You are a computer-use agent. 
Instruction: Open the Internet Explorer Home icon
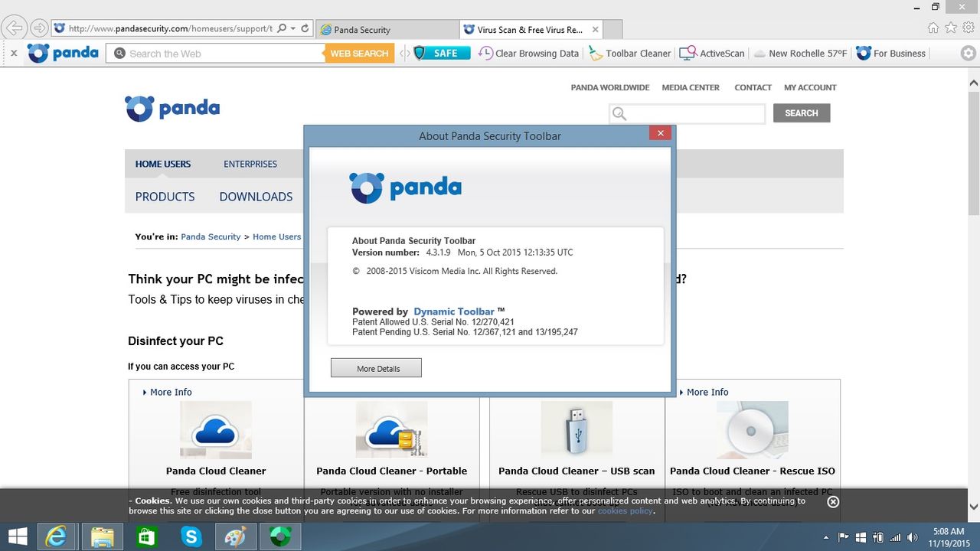tap(933, 28)
